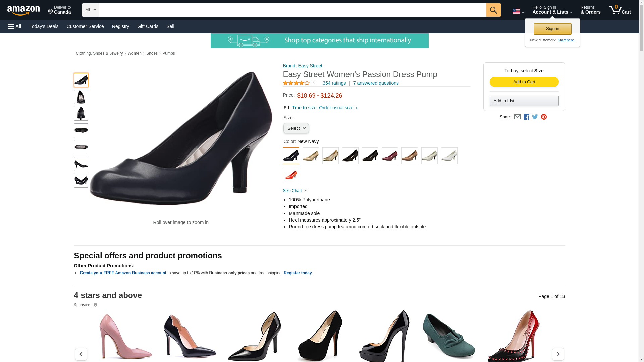Open the shopping cart icon
The image size is (644, 362).
point(620,10)
